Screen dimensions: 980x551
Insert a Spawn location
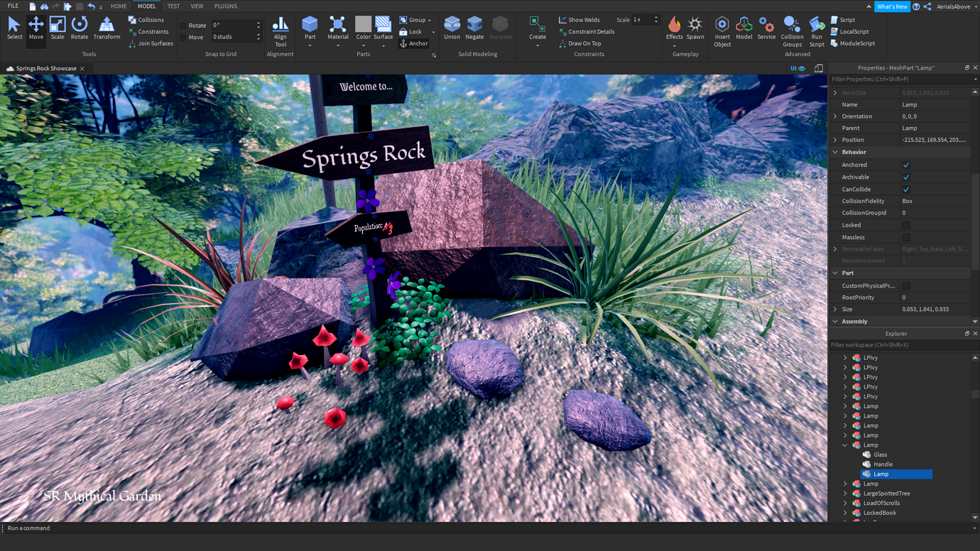(695, 28)
